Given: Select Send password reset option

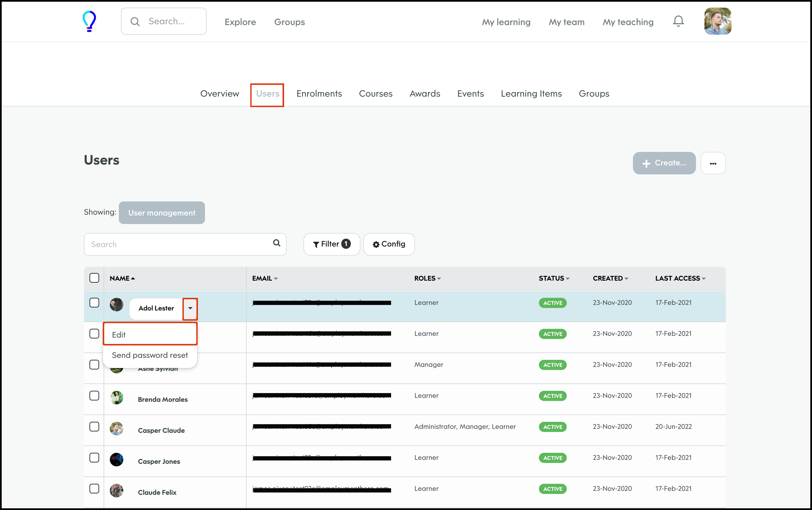Looking at the screenshot, I should (150, 355).
